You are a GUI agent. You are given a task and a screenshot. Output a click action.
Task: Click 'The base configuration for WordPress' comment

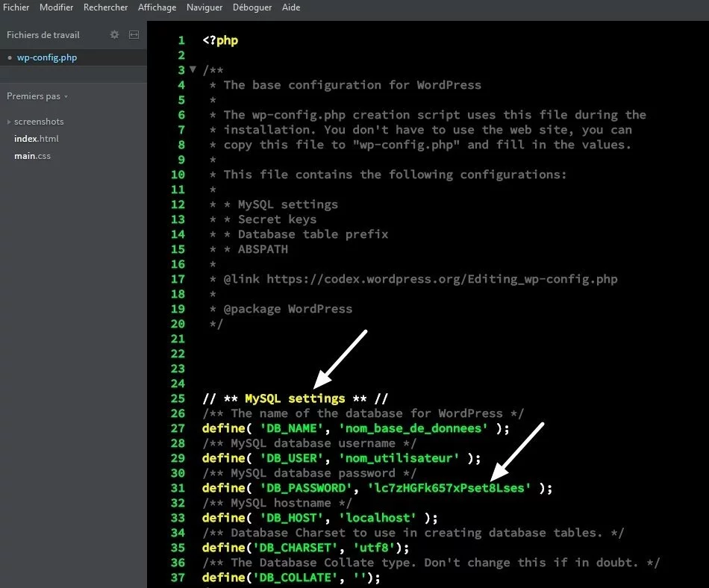352,85
